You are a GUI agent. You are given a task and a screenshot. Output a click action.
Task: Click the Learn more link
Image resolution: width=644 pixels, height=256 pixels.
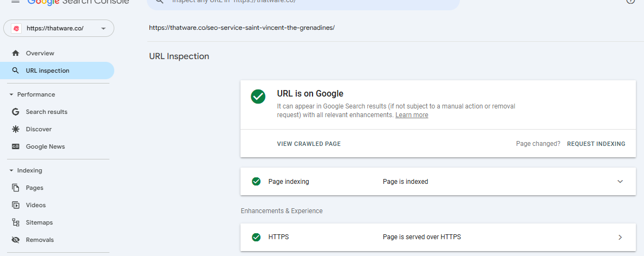[412, 115]
